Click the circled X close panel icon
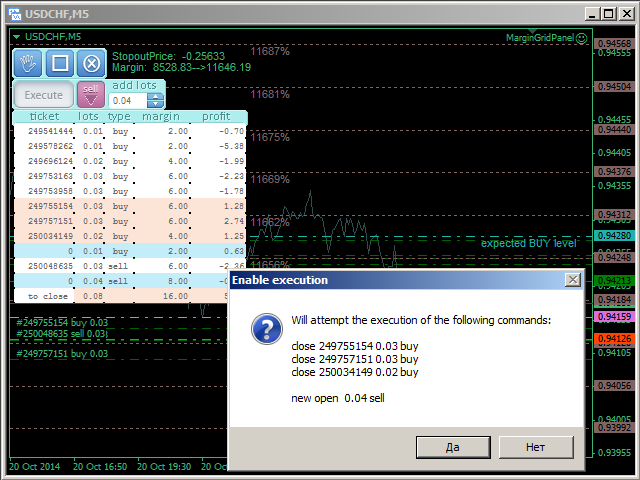 (90, 64)
